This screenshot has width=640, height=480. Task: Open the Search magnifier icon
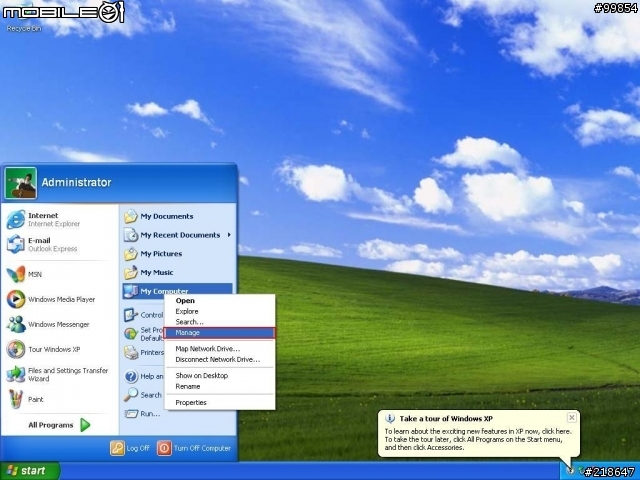pos(131,395)
